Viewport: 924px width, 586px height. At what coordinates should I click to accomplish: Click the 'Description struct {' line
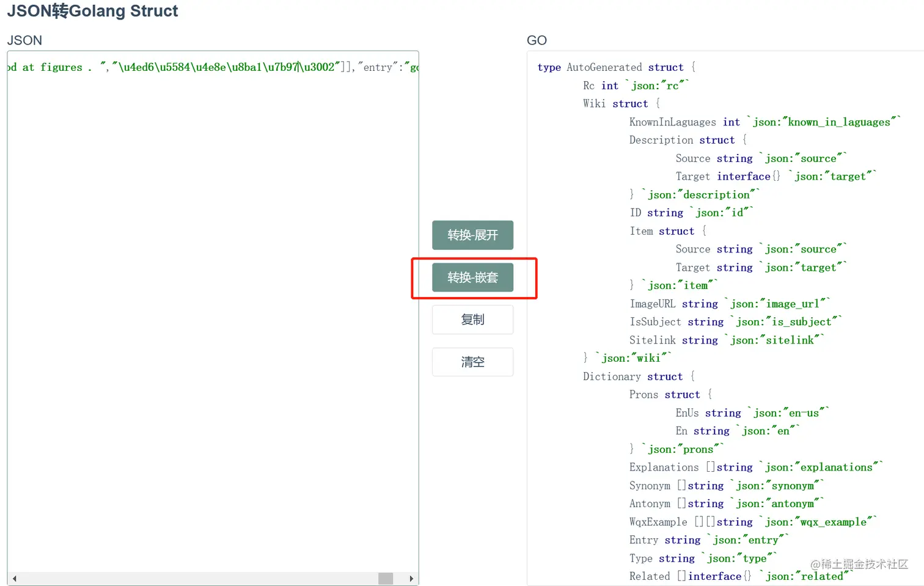pos(688,140)
